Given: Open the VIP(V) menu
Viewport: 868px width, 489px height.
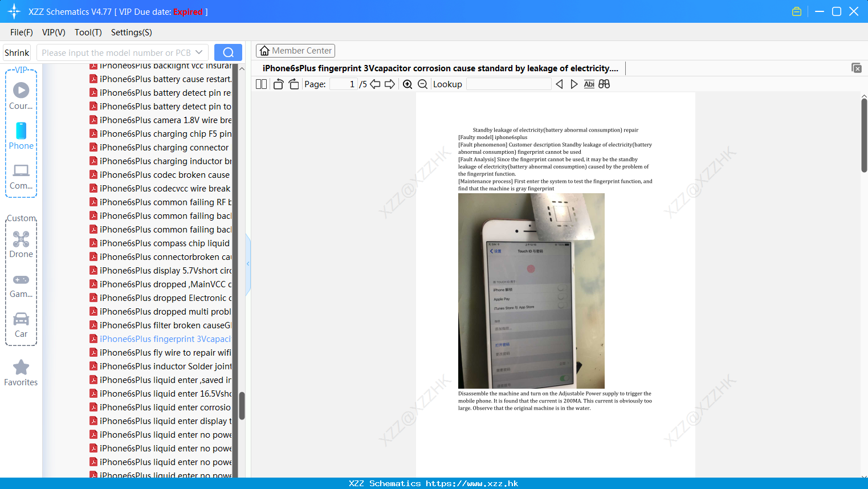Looking at the screenshot, I should pyautogui.click(x=54, y=32).
